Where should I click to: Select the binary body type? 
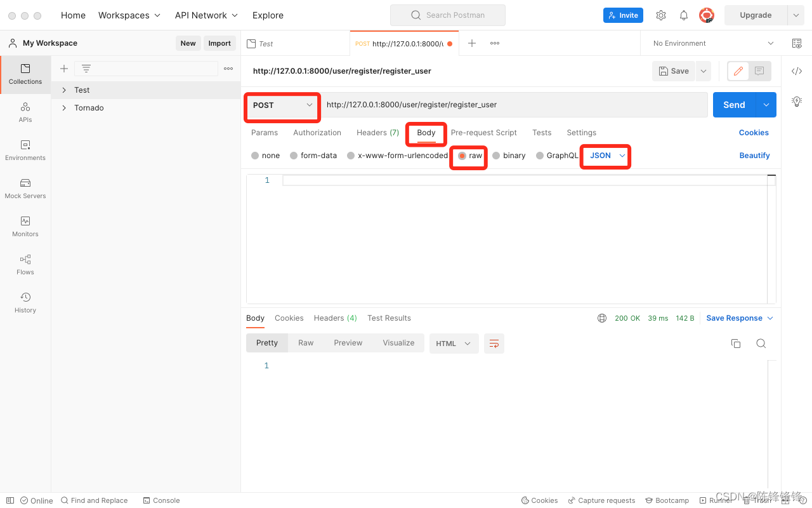tap(509, 156)
